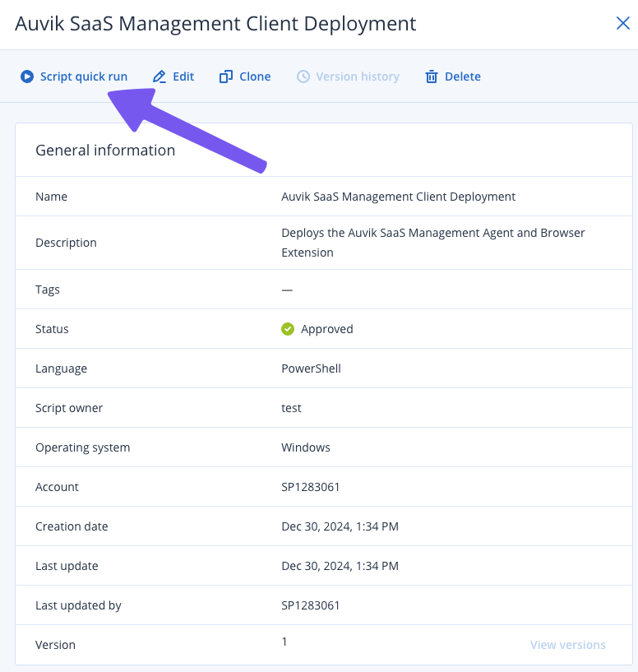Click the Creation date value
Image resolution: width=638 pixels, height=672 pixels.
point(340,526)
